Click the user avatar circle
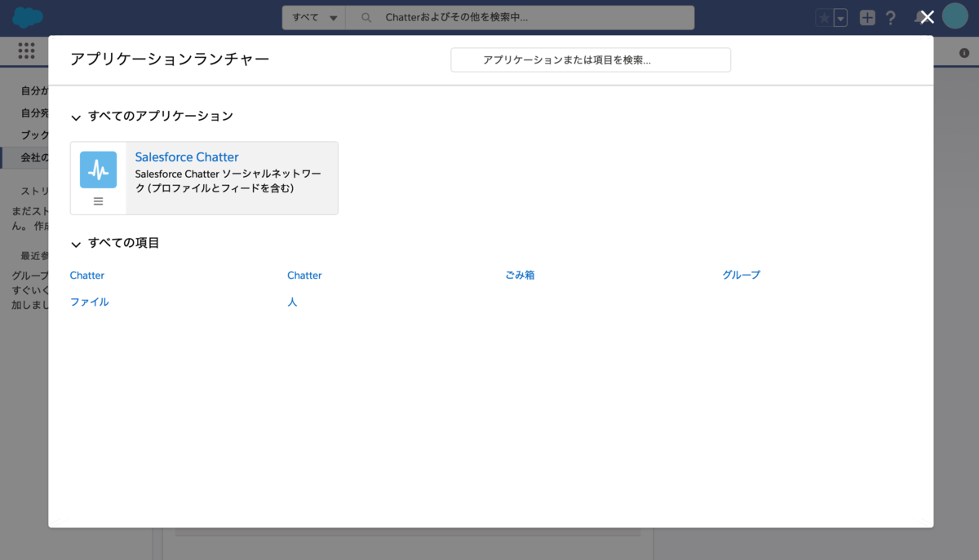This screenshot has width=979, height=560. [x=955, y=16]
